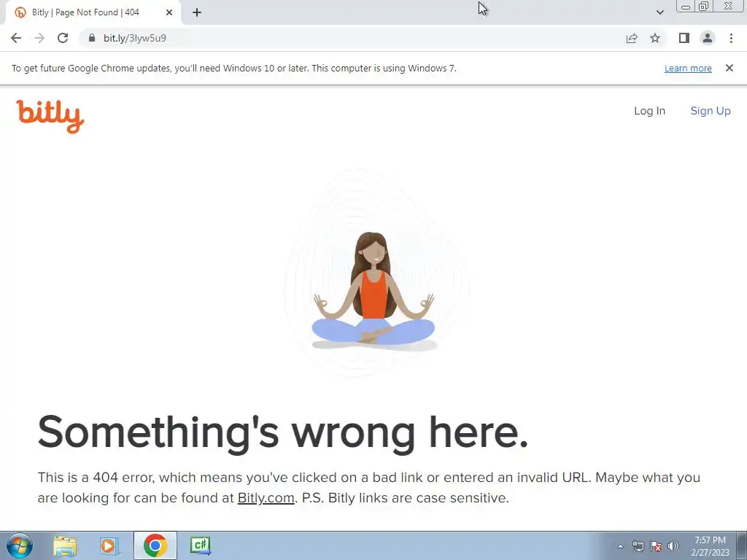Click the browser forward arrow
Viewport: 747px width, 560px height.
pos(39,38)
